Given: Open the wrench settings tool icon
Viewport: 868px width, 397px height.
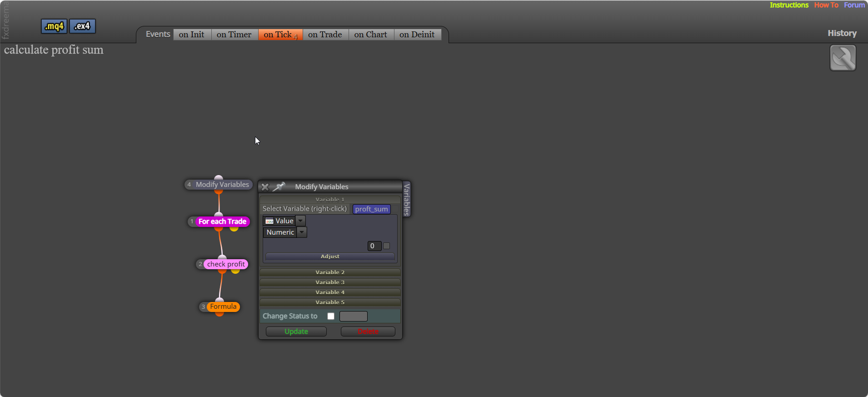Looking at the screenshot, I should point(843,58).
